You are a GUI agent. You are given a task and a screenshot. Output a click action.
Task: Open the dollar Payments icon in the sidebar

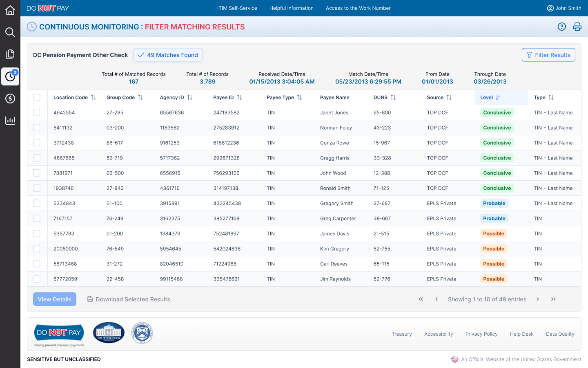[x=10, y=99]
